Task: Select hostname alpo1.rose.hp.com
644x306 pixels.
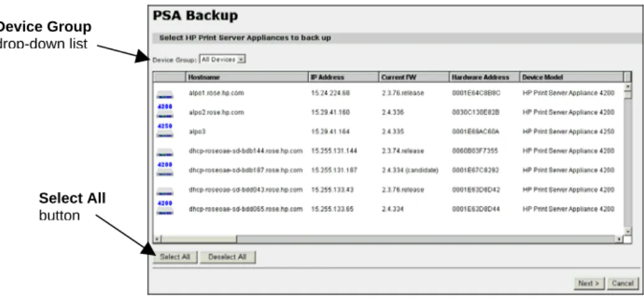Action: tap(217, 93)
